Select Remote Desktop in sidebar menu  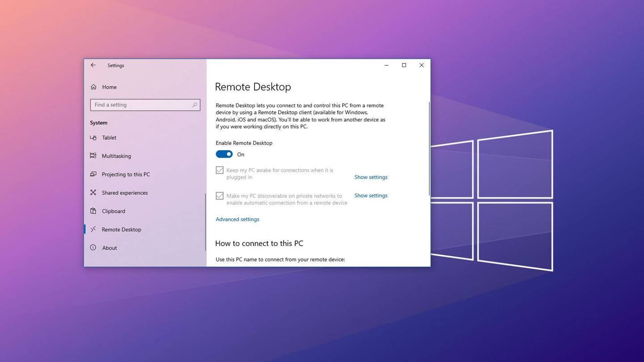pos(121,229)
